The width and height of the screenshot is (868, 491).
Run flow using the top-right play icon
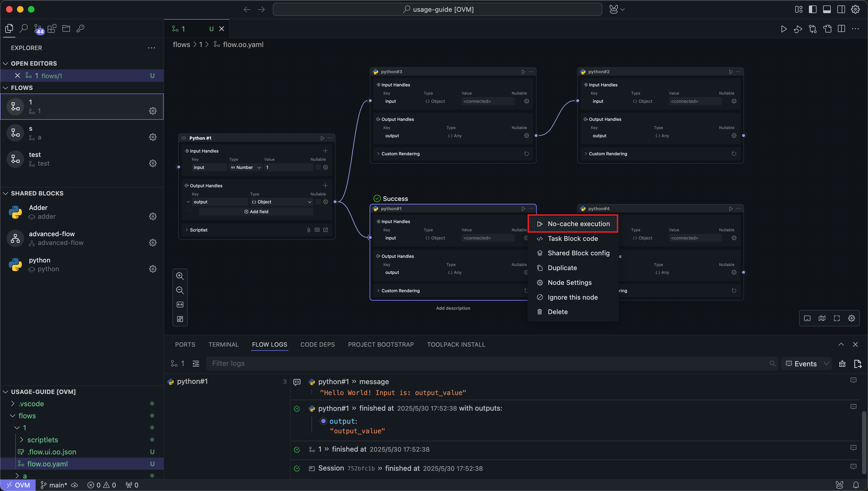784,29
